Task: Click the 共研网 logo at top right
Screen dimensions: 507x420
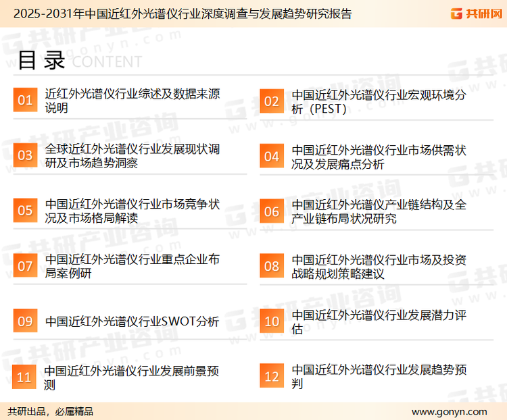Action: [x=477, y=14]
